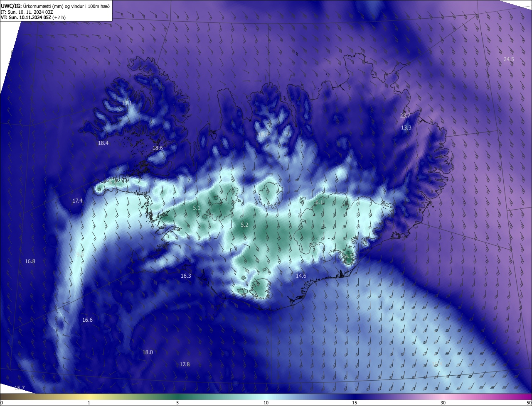532x406 pixels.
Task: Click the 15 tick on the color scale
Action: 355,403
